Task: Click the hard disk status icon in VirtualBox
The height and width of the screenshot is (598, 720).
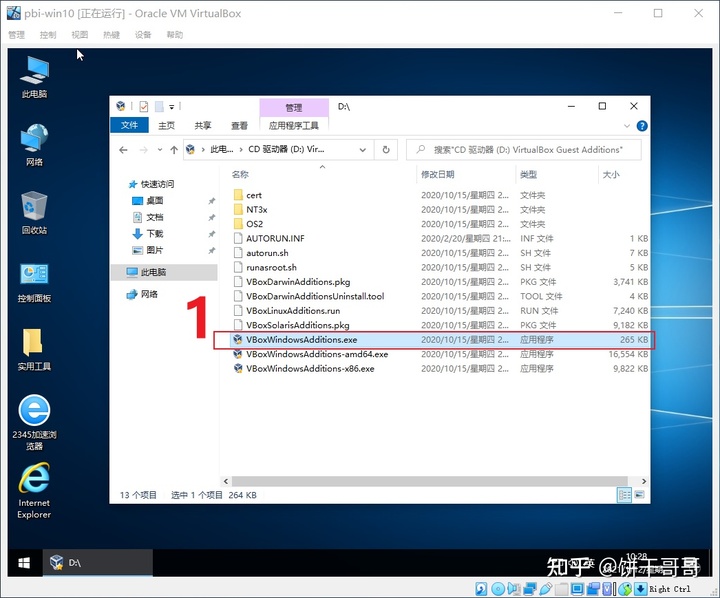Action: [x=481, y=588]
